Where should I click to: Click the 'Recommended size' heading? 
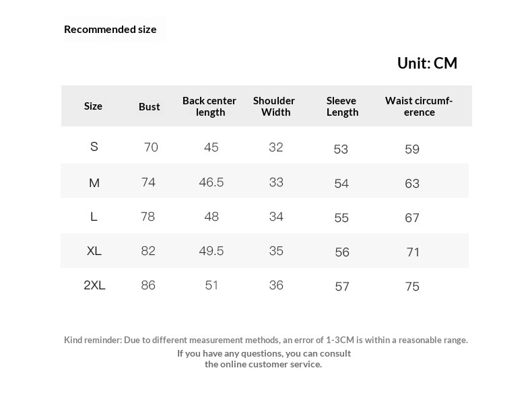(110, 29)
